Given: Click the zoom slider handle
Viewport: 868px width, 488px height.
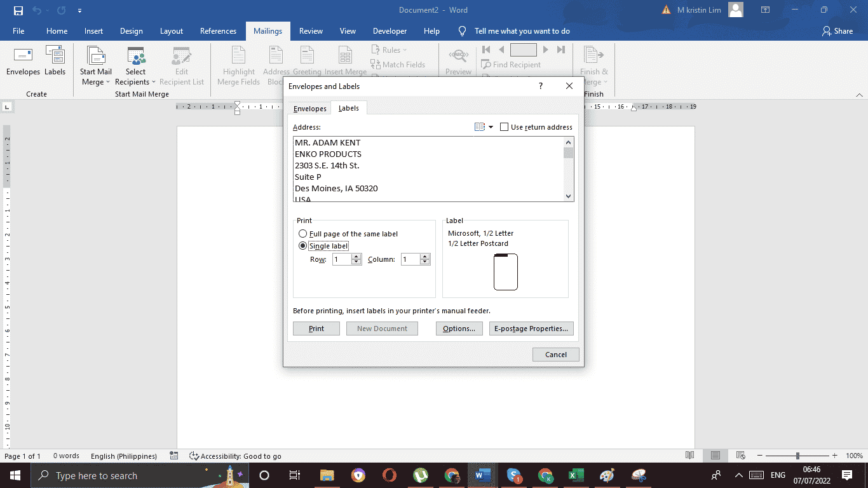Looking at the screenshot, I should 797,456.
